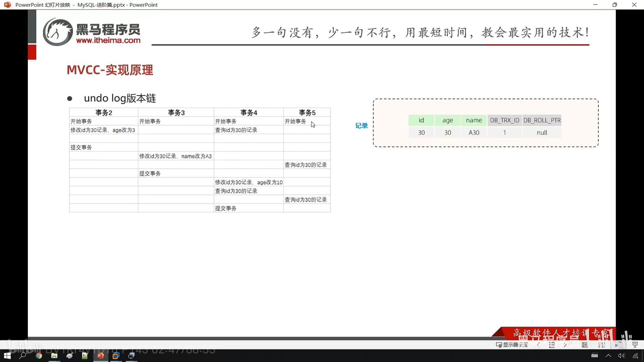Click the 'undo log版本链' bullet text
The height and width of the screenshot is (362, 644).
[120, 98]
